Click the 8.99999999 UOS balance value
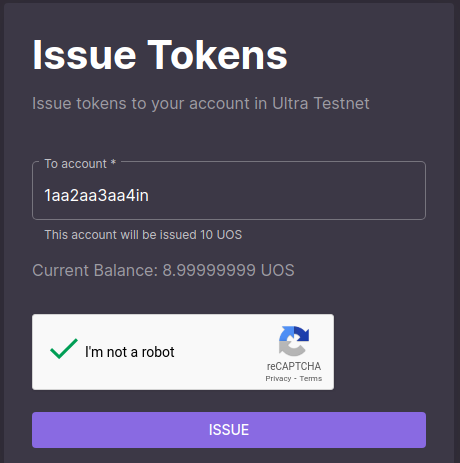Screen dimensions: 460x463 click(228, 270)
